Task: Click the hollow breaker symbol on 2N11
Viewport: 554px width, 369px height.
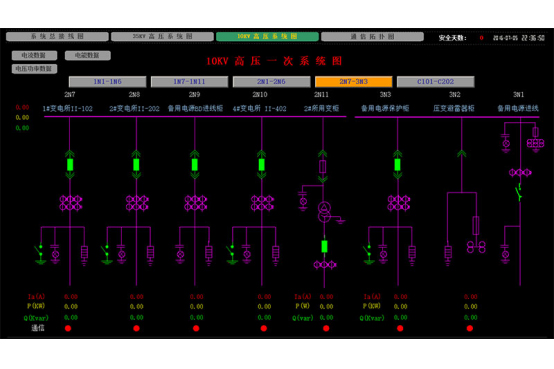Action: click(323, 166)
